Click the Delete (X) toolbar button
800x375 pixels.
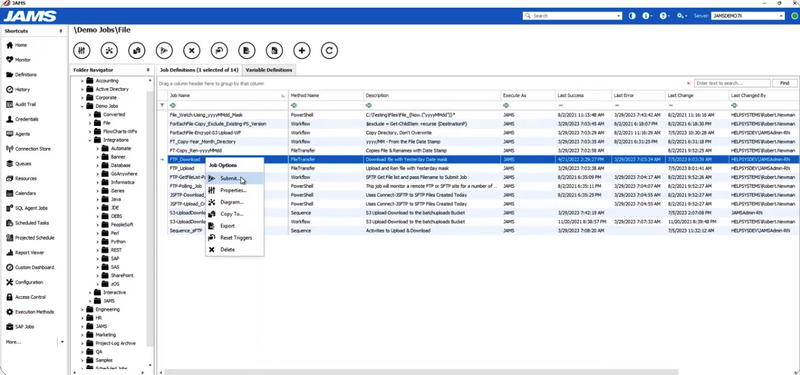pos(192,50)
